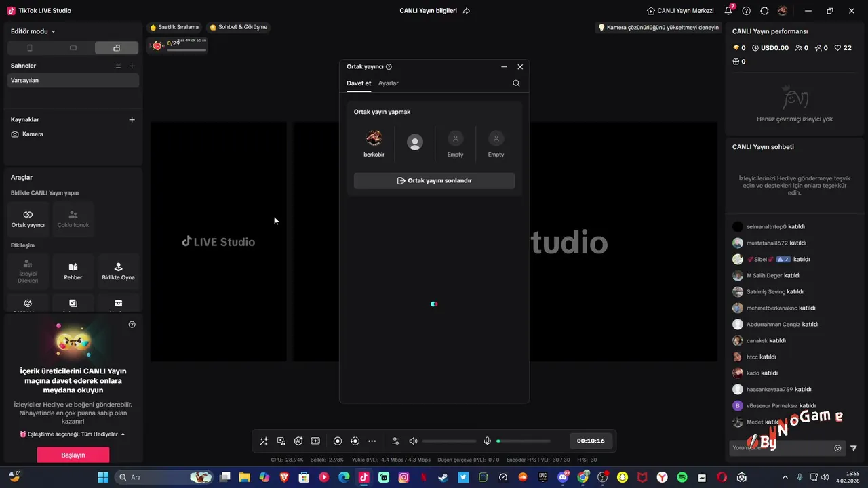This screenshot has height=488, width=868.
Task: Select portrait phone layout mode
Action: [x=29, y=48]
